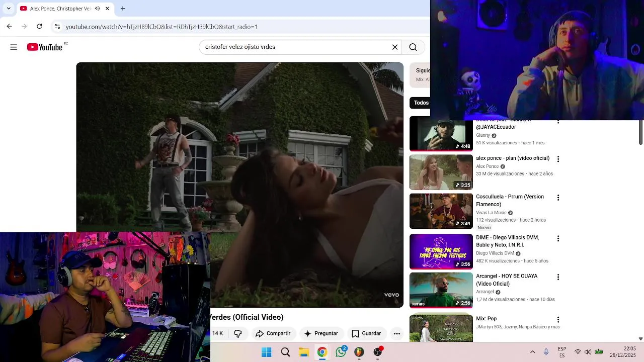Open options menu for DIME - Diego Villacis

558,238
